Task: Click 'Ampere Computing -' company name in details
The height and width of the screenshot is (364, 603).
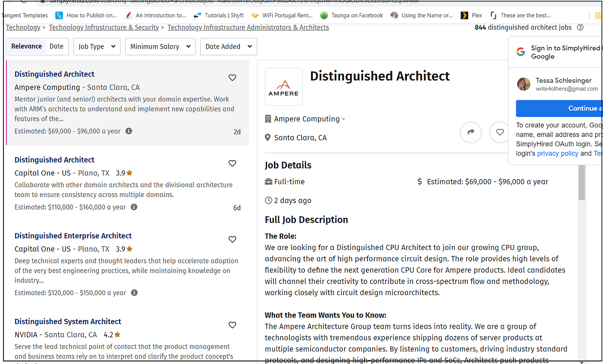Action: 309,119
